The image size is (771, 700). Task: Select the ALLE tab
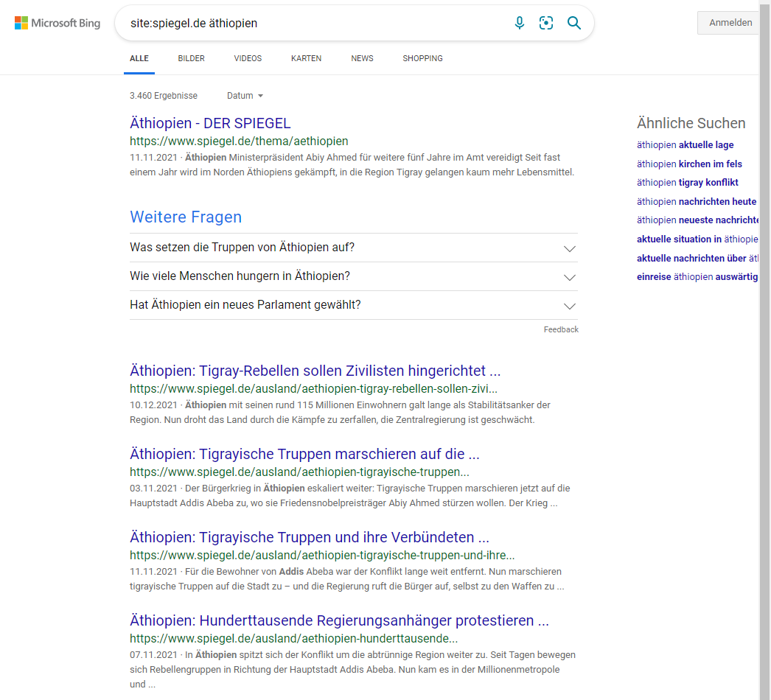[139, 58]
